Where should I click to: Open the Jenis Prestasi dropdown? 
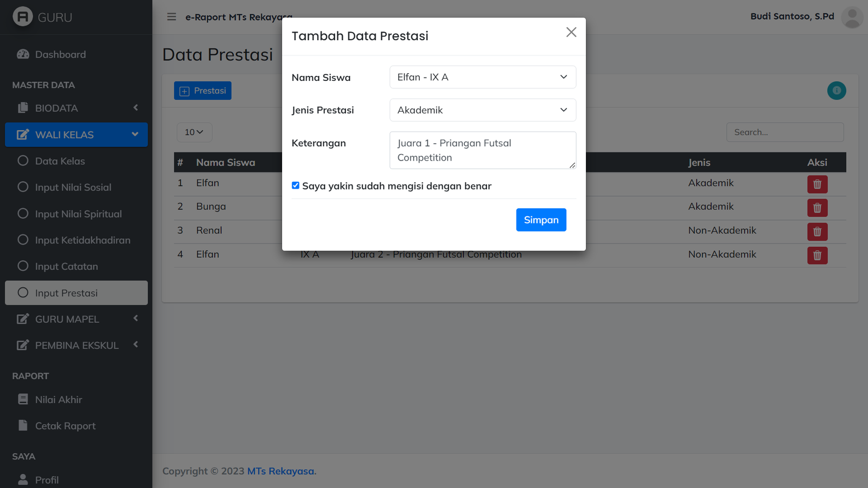coord(482,110)
